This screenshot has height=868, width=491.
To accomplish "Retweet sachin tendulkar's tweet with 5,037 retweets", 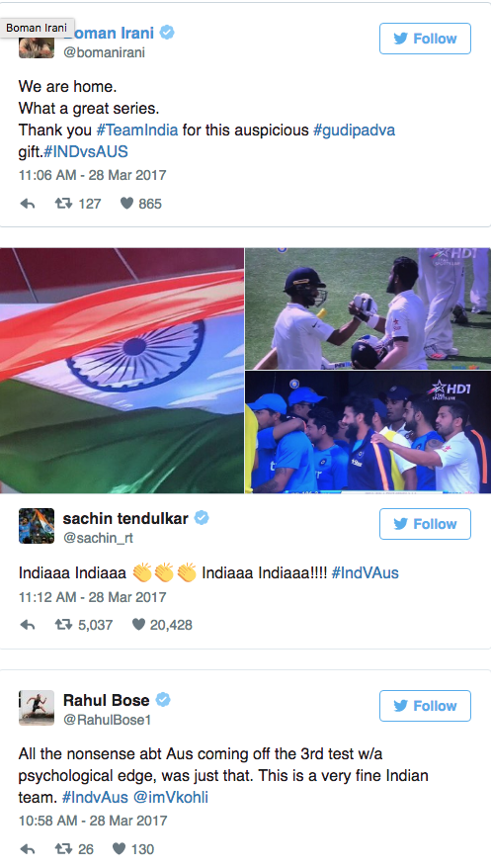I will tap(63, 625).
